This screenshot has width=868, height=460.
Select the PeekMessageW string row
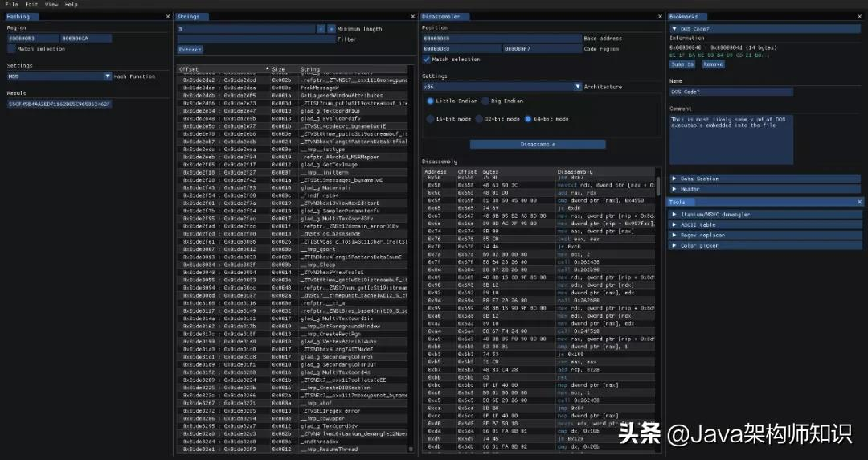[x=293, y=88]
